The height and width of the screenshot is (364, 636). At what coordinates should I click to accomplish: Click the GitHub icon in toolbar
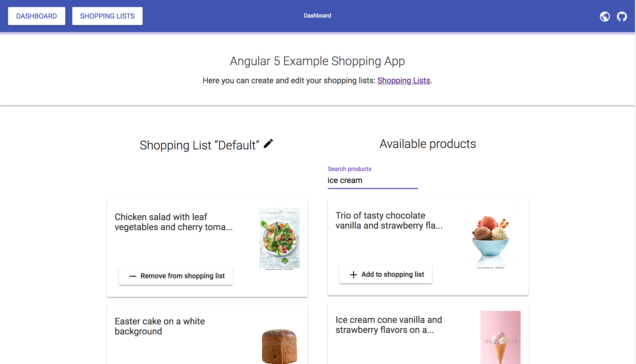click(x=621, y=16)
